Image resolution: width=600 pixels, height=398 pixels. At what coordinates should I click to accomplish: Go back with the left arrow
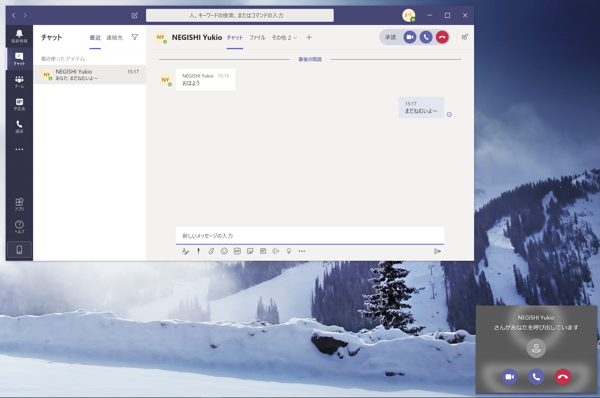(x=14, y=15)
